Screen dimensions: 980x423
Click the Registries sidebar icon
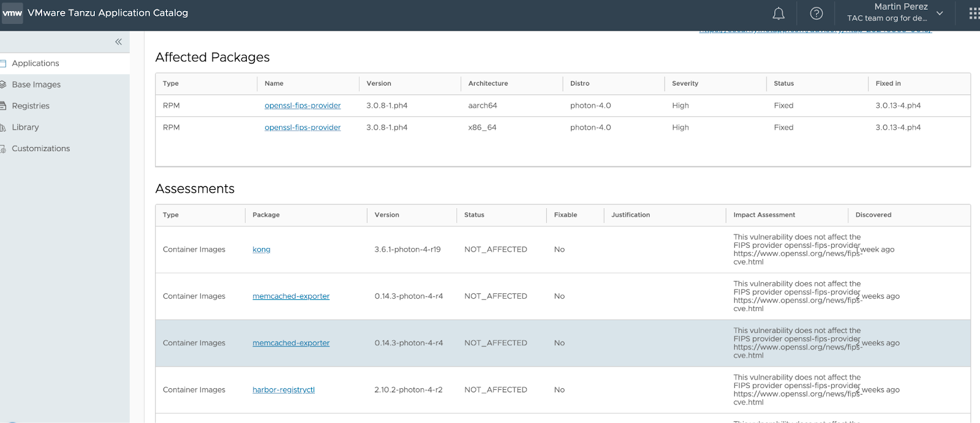click(x=3, y=106)
